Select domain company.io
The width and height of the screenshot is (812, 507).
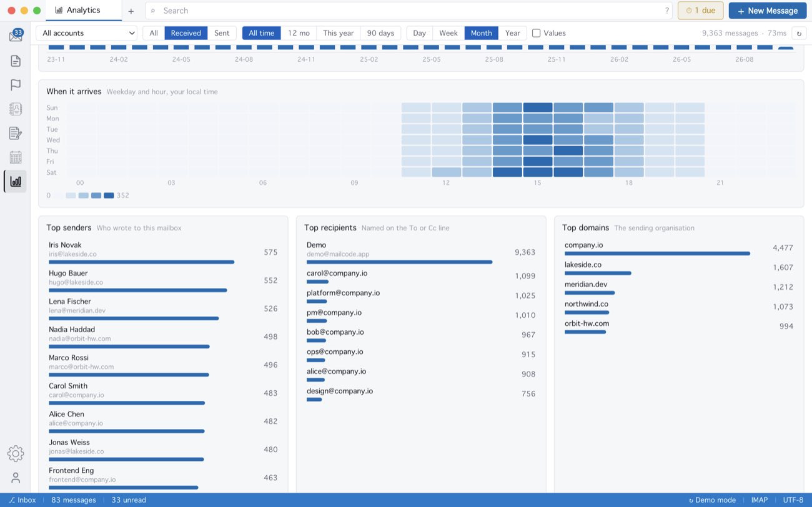click(x=679, y=248)
